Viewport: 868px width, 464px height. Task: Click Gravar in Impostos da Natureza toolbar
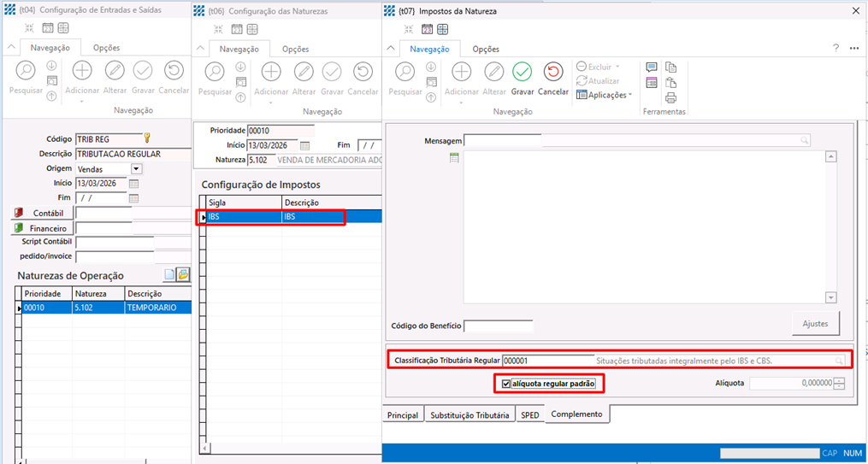tap(522, 77)
